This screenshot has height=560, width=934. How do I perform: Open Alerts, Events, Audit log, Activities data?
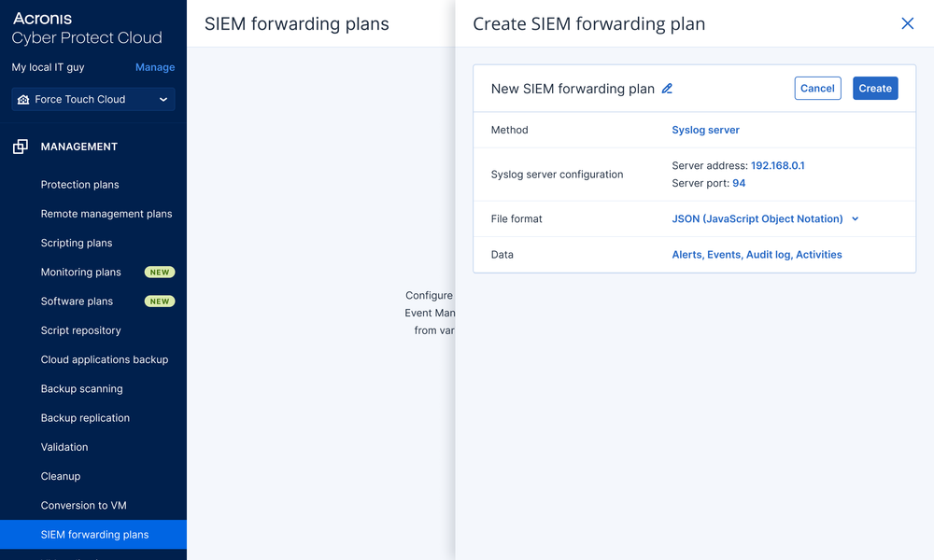(x=757, y=255)
